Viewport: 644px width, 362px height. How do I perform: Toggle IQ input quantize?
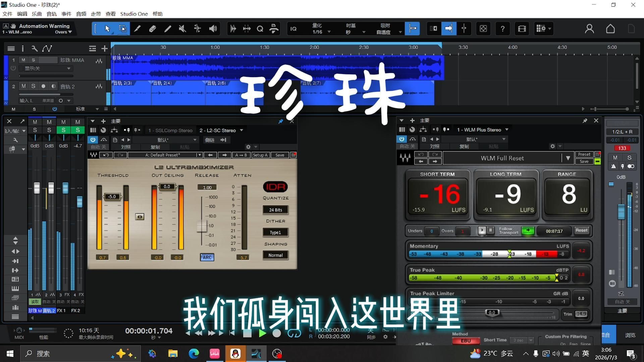[293, 29]
